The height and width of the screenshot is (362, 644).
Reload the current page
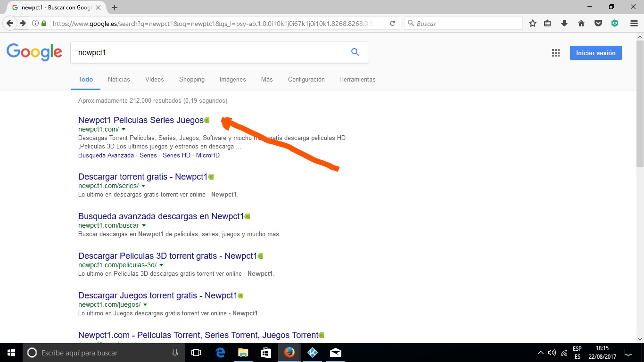tap(392, 23)
